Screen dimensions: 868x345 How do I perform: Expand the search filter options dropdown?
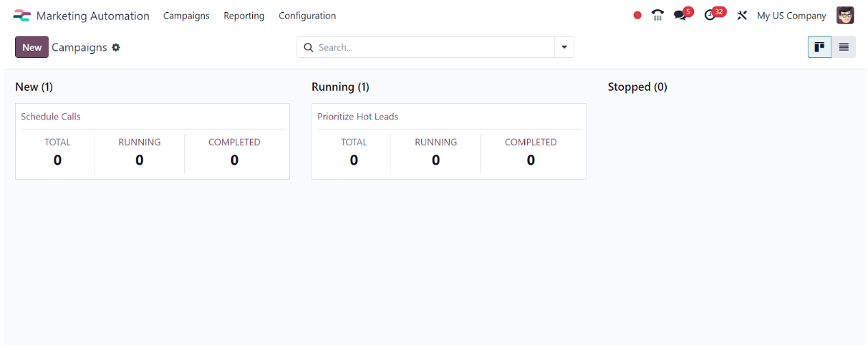(564, 47)
